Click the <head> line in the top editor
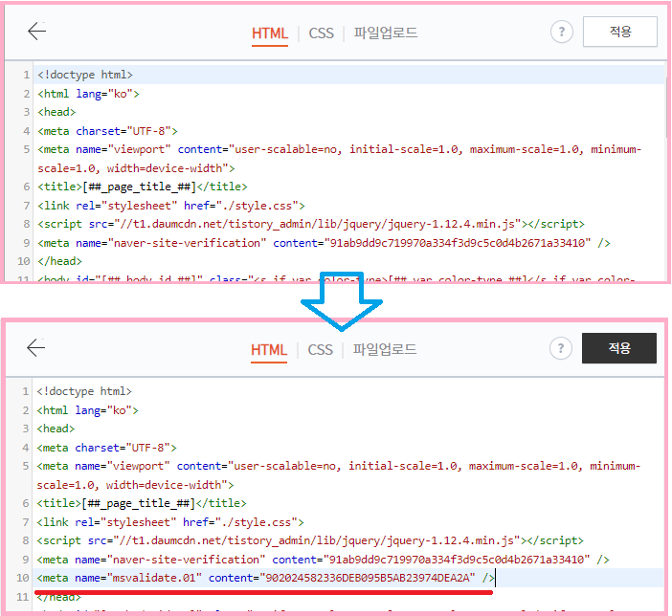Viewport: 672px width, 616px height. (56, 112)
